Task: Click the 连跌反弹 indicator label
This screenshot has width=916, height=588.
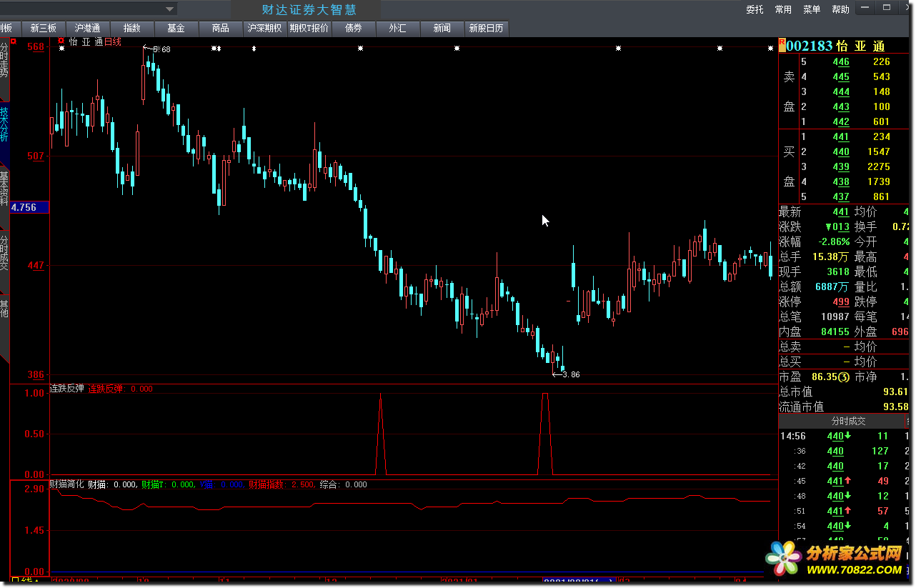Action: point(66,389)
